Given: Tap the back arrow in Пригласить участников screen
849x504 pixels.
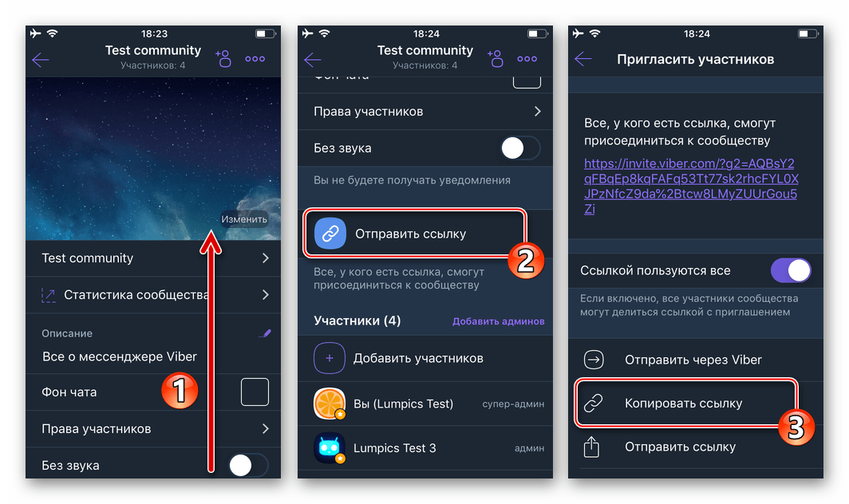Looking at the screenshot, I should coord(583,59).
